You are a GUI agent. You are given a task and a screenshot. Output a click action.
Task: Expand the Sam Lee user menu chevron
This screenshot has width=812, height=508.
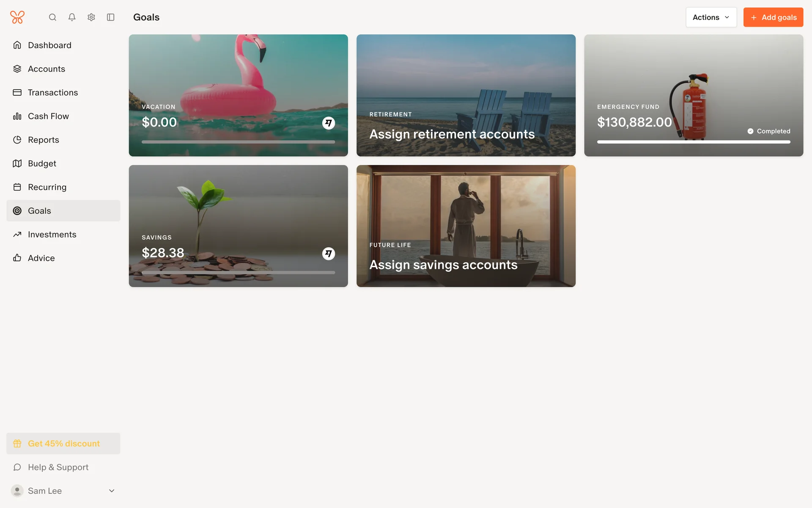tap(112, 491)
